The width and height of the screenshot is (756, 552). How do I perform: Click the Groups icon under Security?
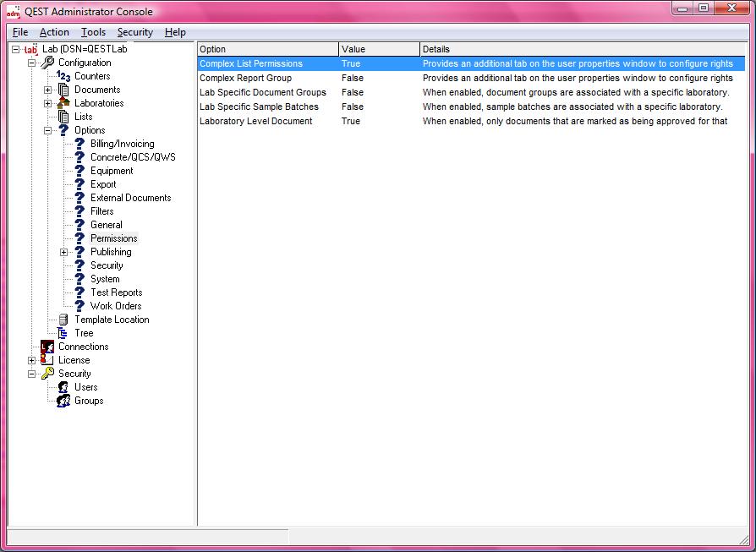click(x=63, y=401)
